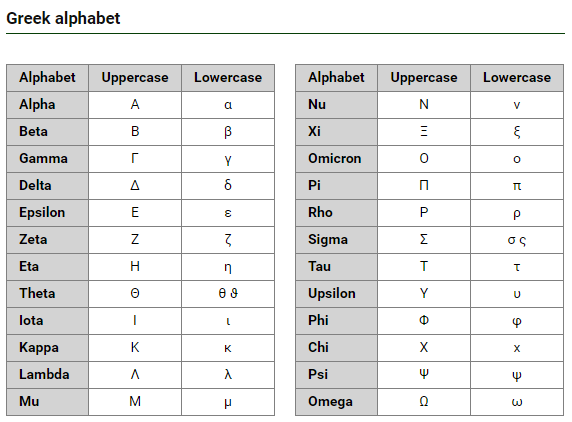Click the Epsilon row label
The height and width of the screenshot is (422, 572).
(42, 213)
